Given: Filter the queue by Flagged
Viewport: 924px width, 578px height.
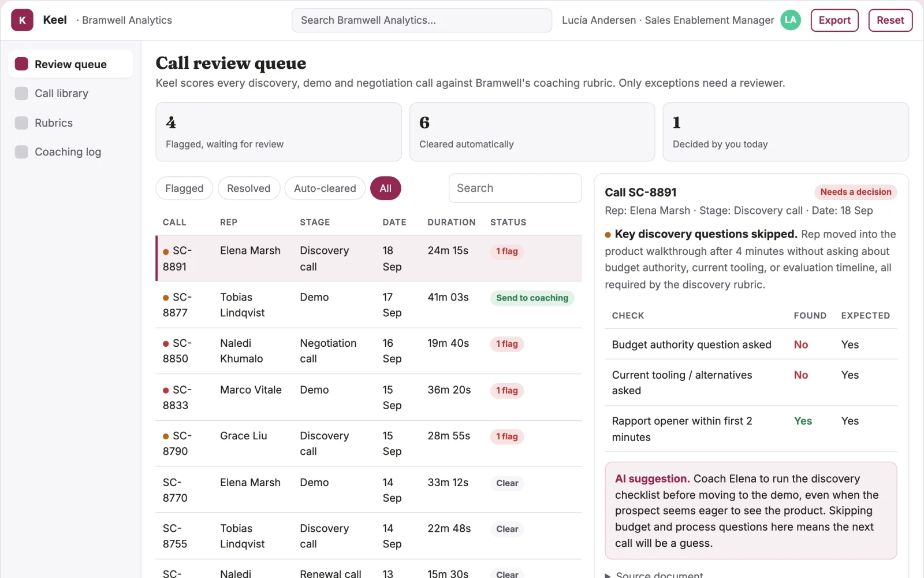Looking at the screenshot, I should pyautogui.click(x=184, y=188).
